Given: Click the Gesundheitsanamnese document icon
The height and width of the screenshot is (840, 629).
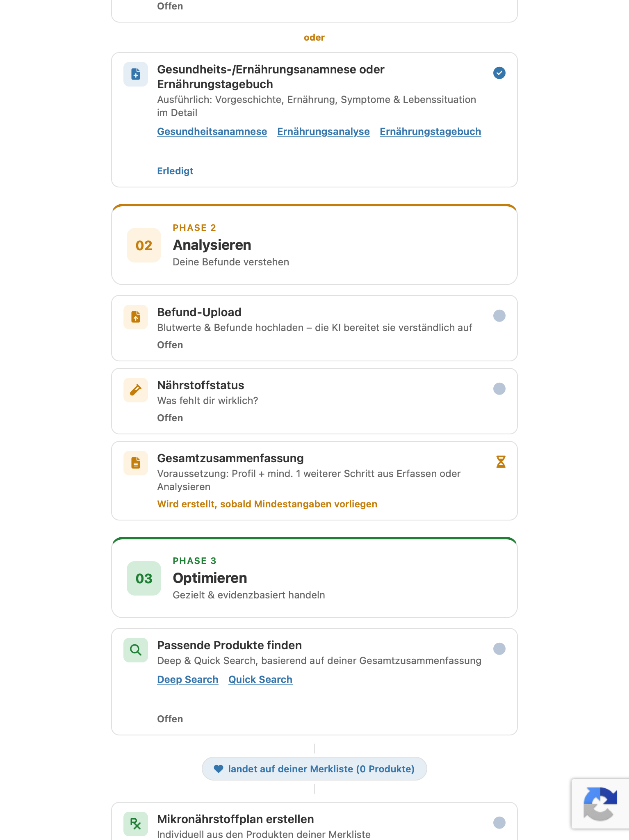Looking at the screenshot, I should (x=136, y=74).
